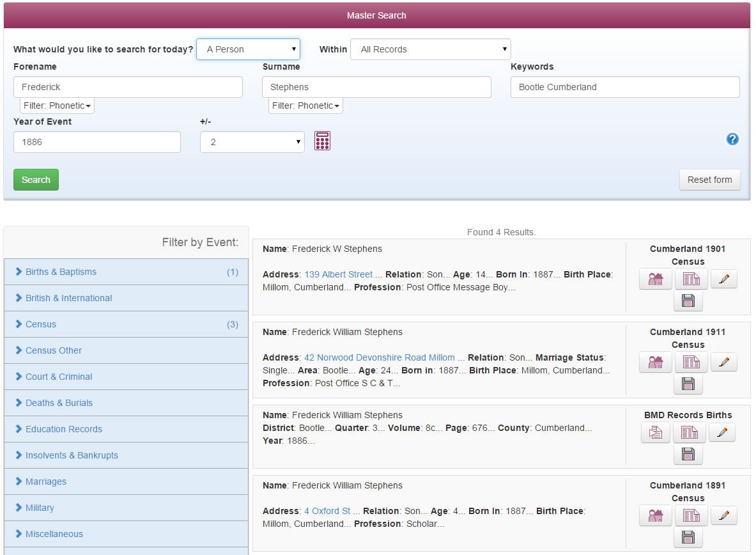Open the 4 Oxford St address link
Screen dimensions: 756x555
(x=327, y=511)
